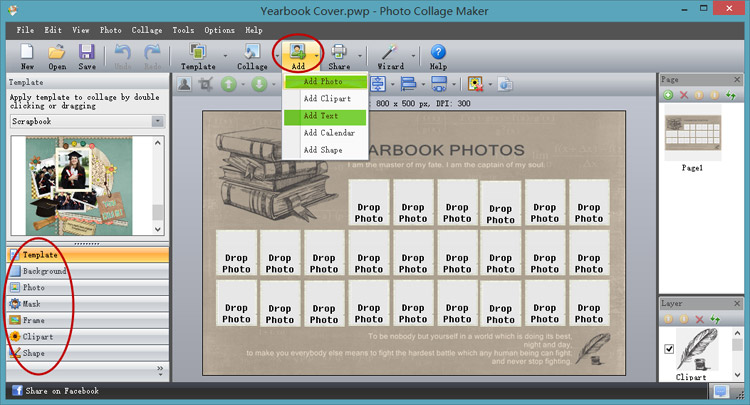Screen dimensions: 750x405
Task: Select the graduation scrapbook template thumbnail
Action: pyautogui.click(x=79, y=186)
